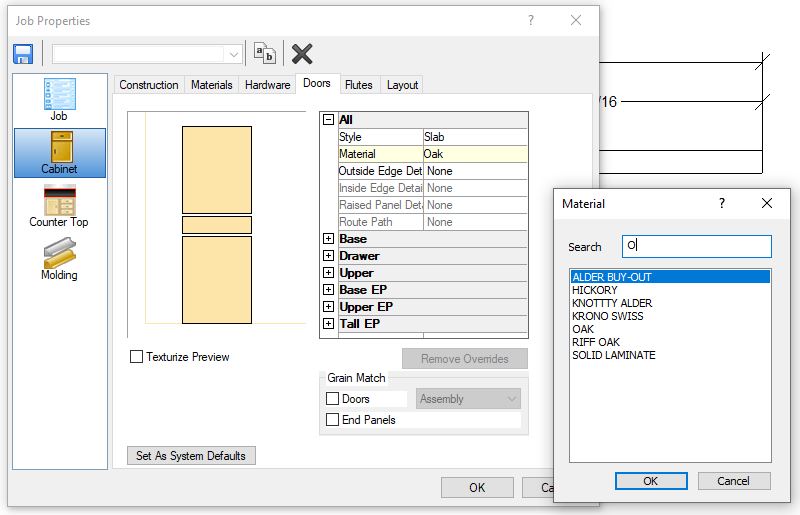Collapse the All property group
Image resolution: width=800 pixels, height=515 pixels.
coord(328,120)
